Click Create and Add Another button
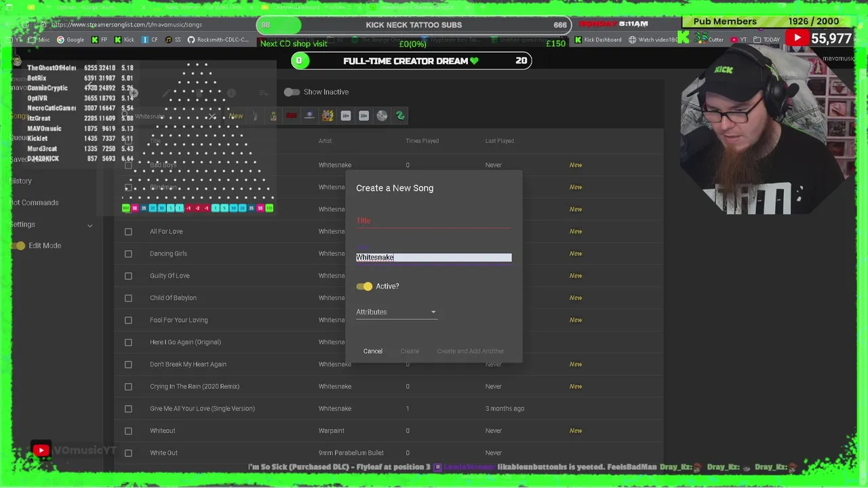 (x=471, y=351)
